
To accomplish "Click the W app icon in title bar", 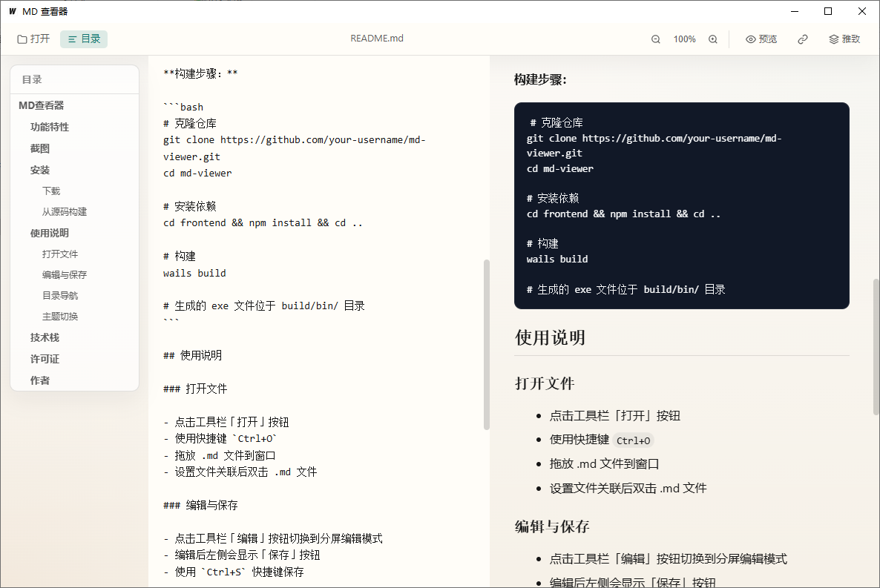I will 13,11.
